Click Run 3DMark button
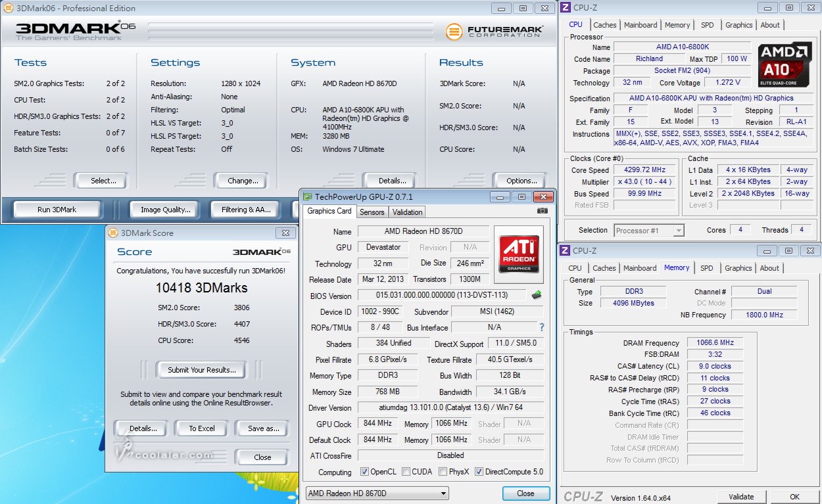 (x=57, y=210)
